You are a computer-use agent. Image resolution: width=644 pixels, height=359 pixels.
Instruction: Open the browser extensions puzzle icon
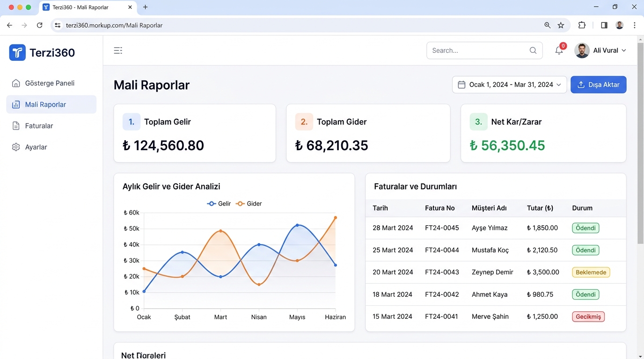[x=582, y=25]
